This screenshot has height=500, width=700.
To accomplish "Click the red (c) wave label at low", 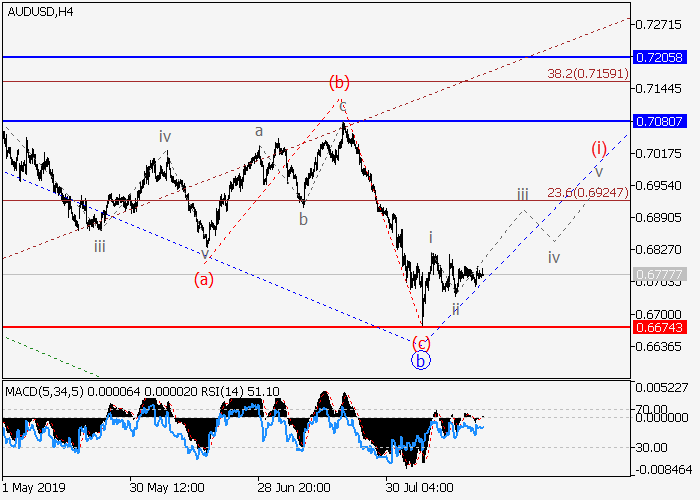I will coord(421,342).
